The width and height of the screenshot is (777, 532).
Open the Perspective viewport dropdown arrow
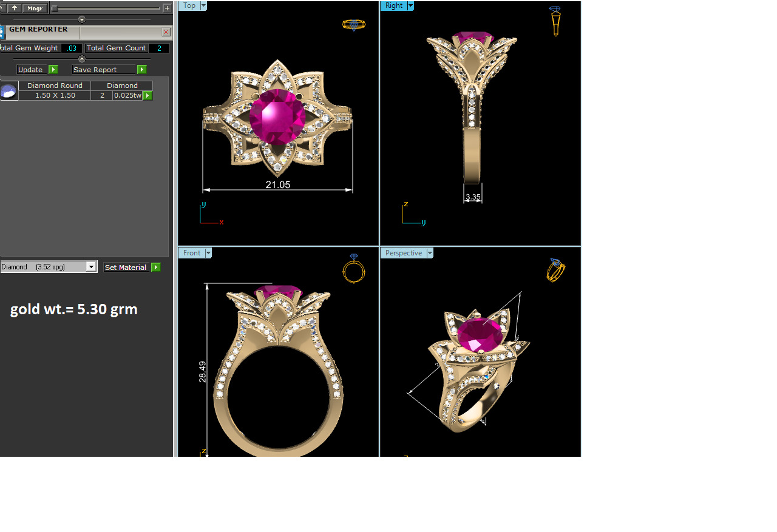point(430,253)
